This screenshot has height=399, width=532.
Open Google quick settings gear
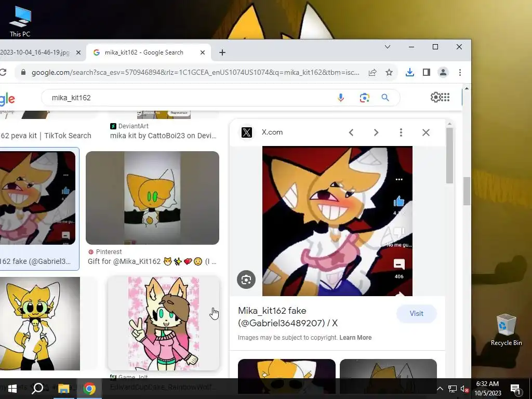click(x=435, y=97)
